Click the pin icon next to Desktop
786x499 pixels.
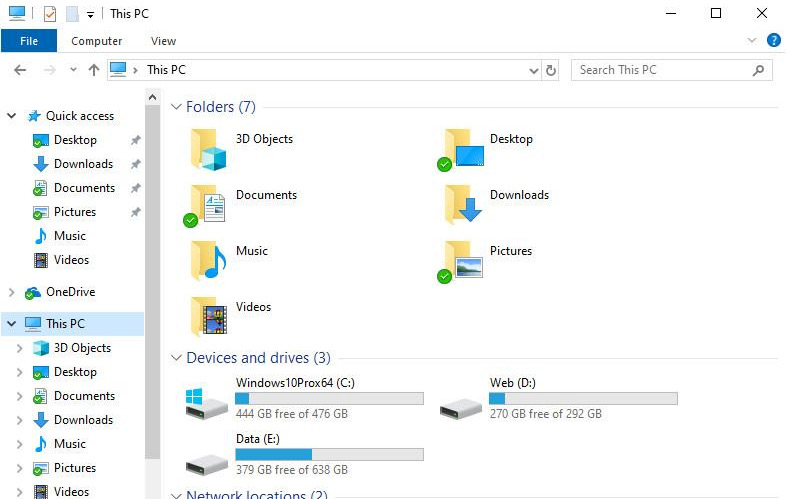[x=135, y=140]
